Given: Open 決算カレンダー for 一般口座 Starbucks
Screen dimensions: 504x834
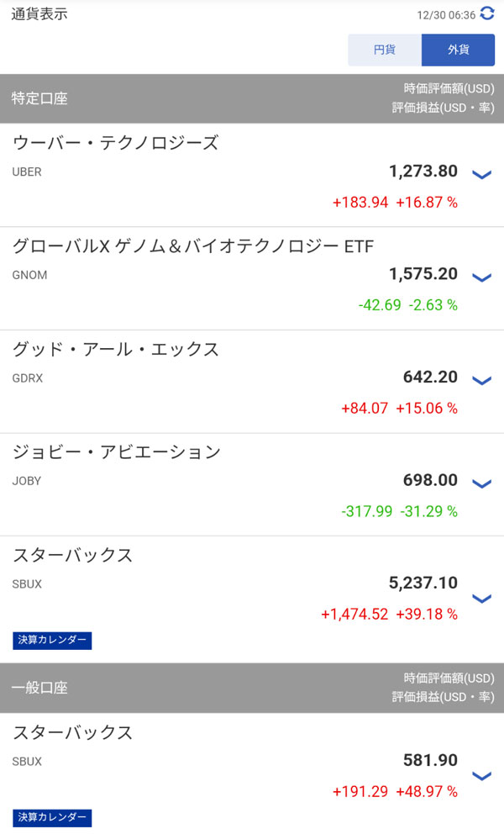Looking at the screenshot, I should [x=52, y=817].
